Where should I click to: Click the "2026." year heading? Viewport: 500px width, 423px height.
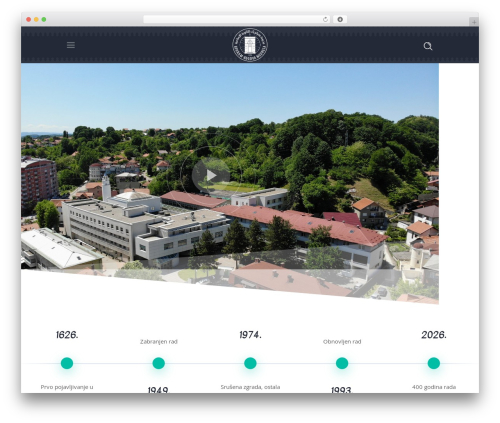(434, 335)
